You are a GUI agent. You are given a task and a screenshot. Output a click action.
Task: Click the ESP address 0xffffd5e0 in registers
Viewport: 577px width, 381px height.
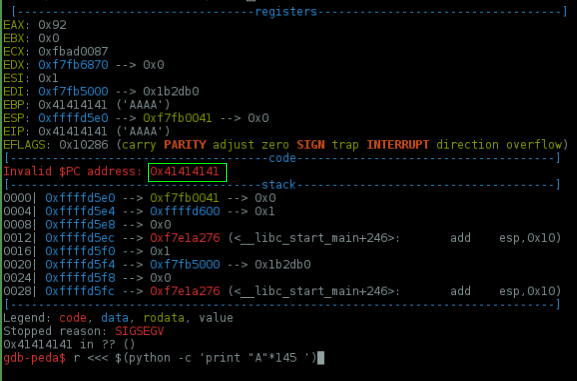click(73, 118)
